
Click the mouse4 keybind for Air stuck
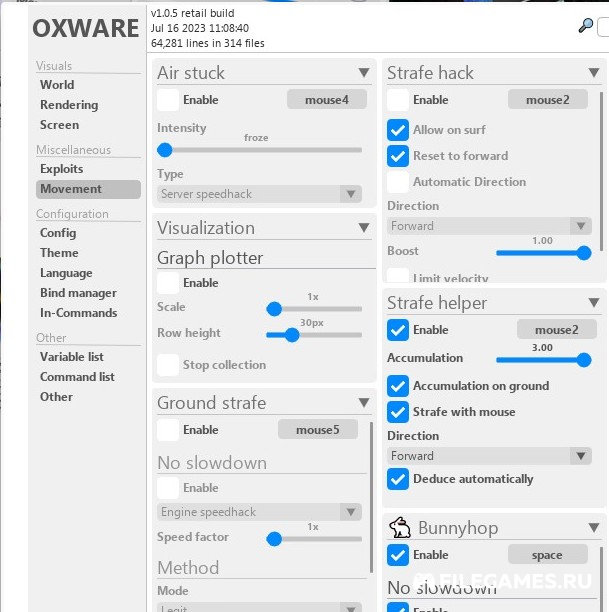pos(327,100)
